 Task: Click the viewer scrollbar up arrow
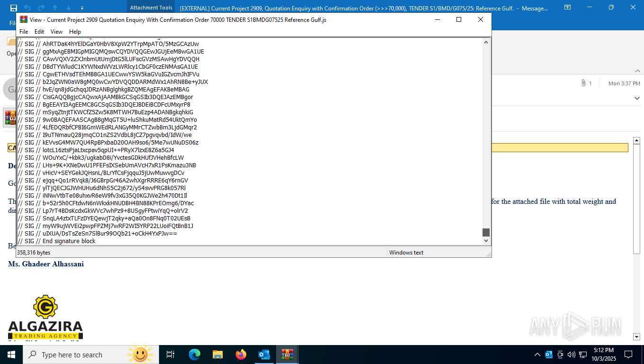tap(486, 42)
